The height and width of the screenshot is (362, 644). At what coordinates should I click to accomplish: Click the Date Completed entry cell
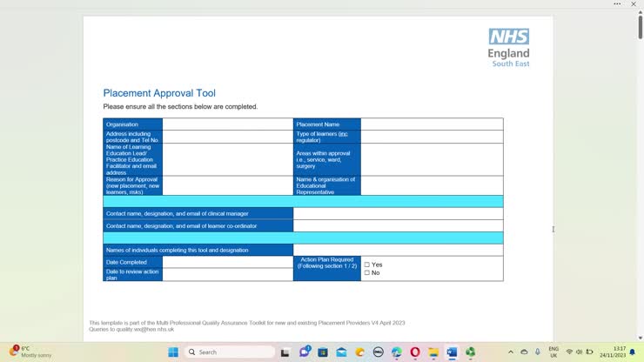click(x=227, y=262)
